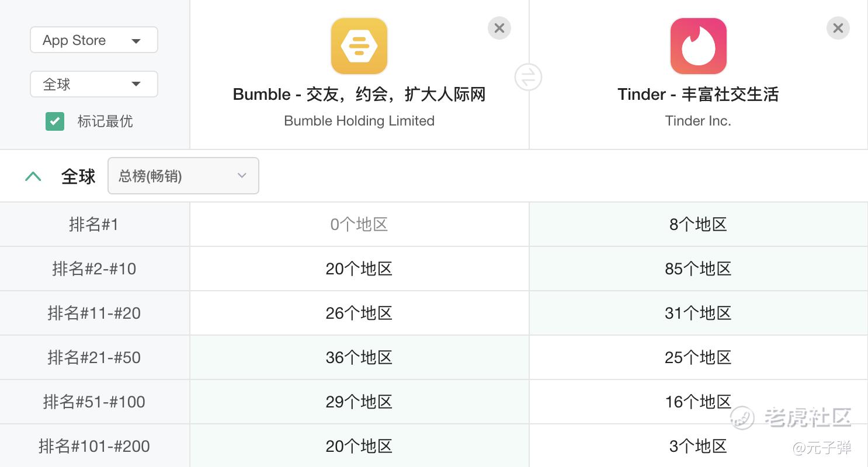Open the Bumble - 交友，约会，扩大人际网 title
Viewport: 868px width, 467px height.
coord(359,95)
